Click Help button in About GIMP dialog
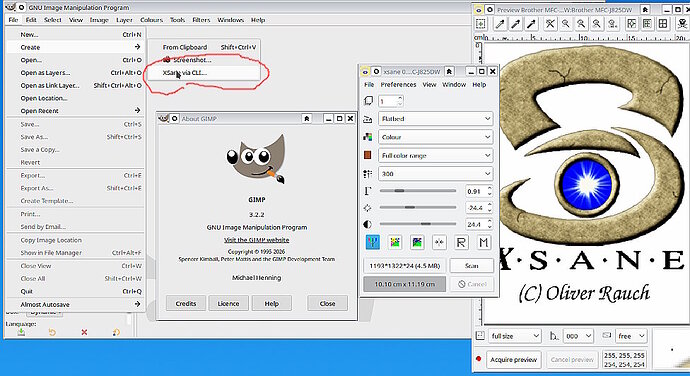The image size is (690, 376). (x=272, y=303)
